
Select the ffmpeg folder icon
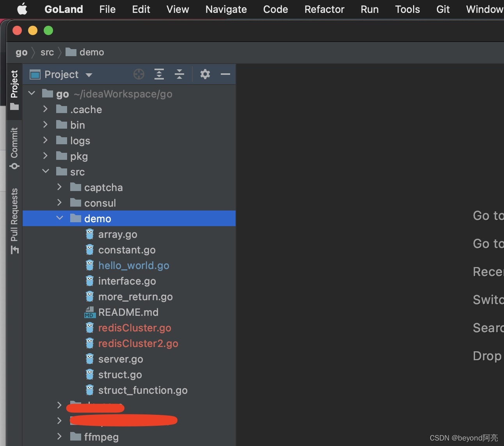click(x=76, y=437)
